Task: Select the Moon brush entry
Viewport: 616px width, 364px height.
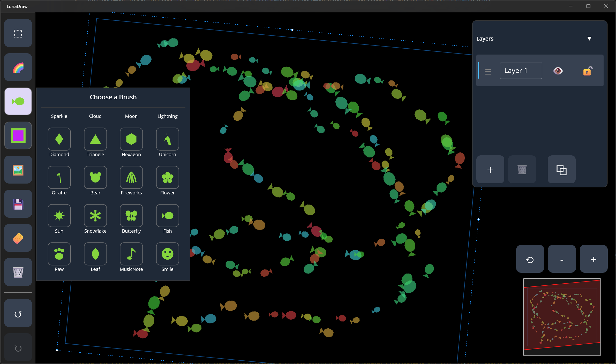Action: pyautogui.click(x=131, y=116)
